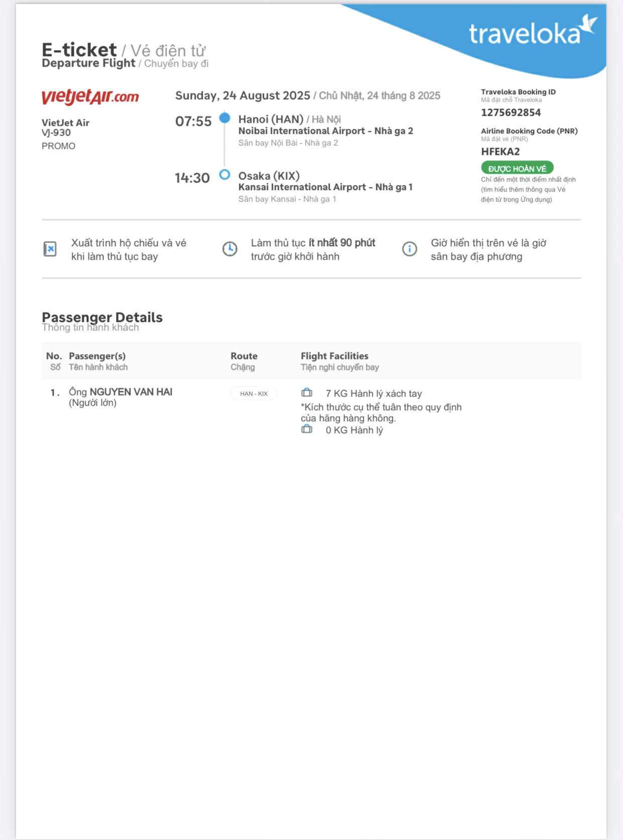Viewport: 623px width, 840px height.
Task: Click the clock check-in icon
Action: [230, 249]
